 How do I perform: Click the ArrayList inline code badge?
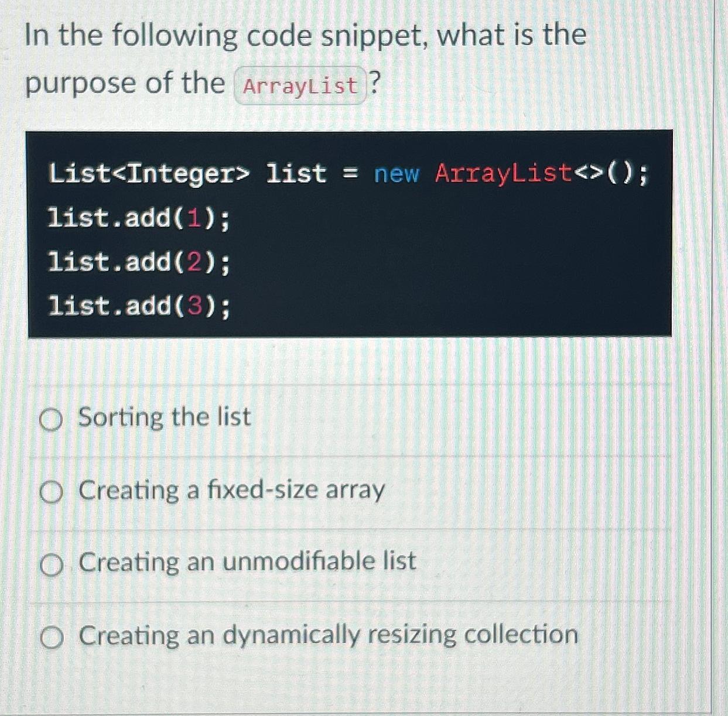click(300, 85)
